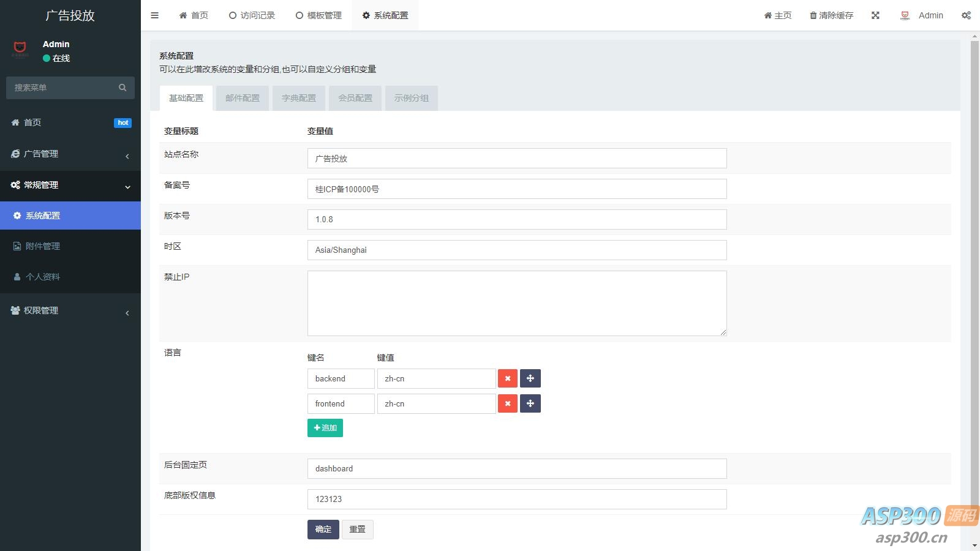Viewport: 980px width, 551px height.
Task: Click the move handle for backend row
Action: (530, 378)
